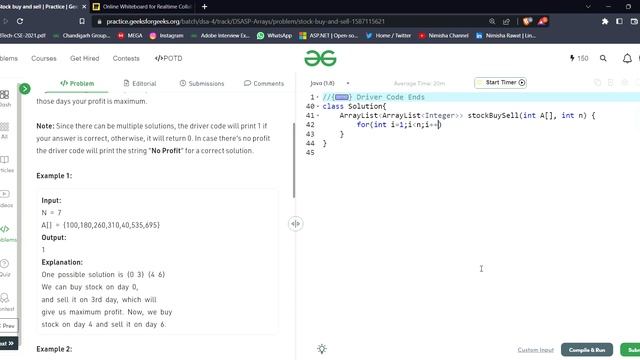Click the Next button in sidebar
Screen dimensions: 640x360
[8, 343]
